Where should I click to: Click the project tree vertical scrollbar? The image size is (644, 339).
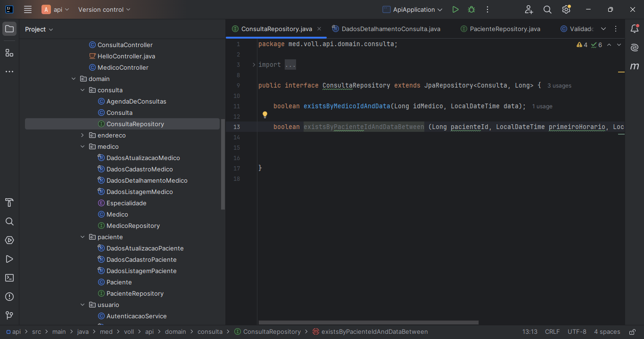tap(223, 164)
